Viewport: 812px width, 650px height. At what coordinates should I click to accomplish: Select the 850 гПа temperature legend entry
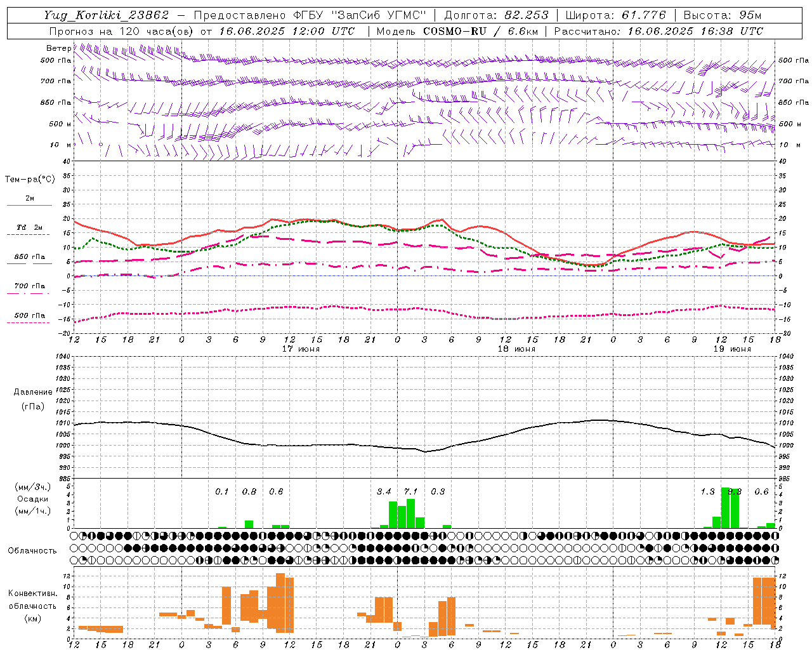(x=30, y=257)
